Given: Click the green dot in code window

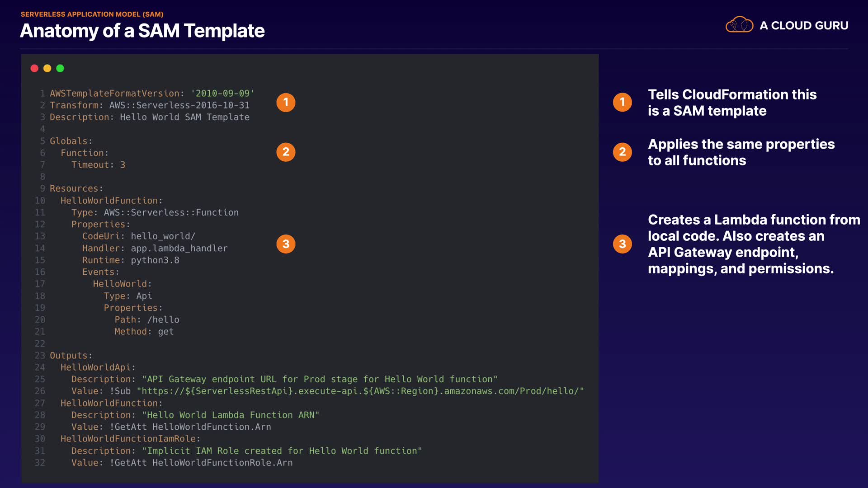Looking at the screenshot, I should (x=60, y=68).
